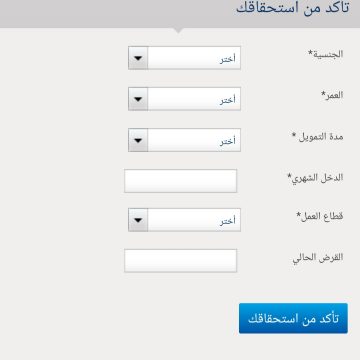Click the arrow icon of العمر dropdown
Viewport: 360px width, 360px height.
coord(138,99)
